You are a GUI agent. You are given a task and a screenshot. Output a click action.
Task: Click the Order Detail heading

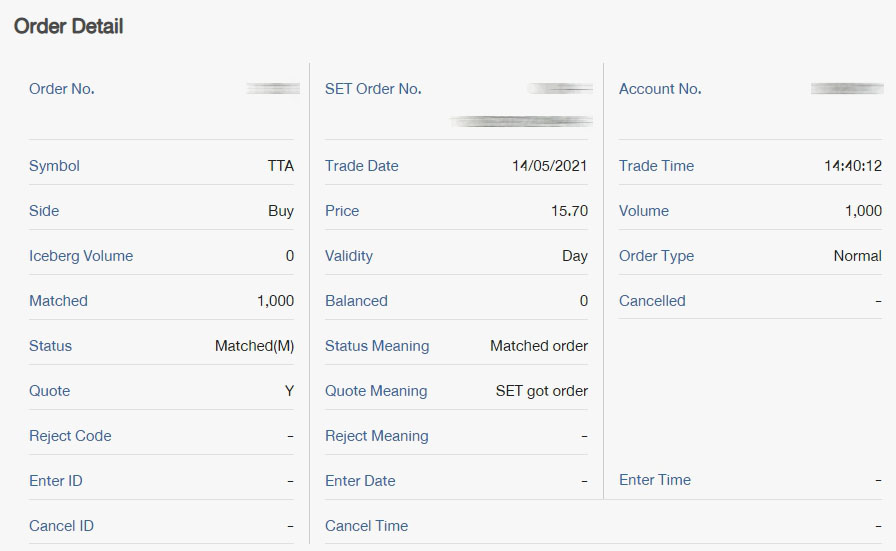[x=68, y=27]
